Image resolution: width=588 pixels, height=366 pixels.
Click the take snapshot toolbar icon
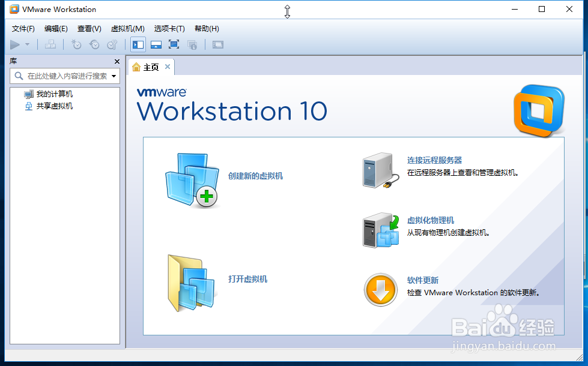76,45
